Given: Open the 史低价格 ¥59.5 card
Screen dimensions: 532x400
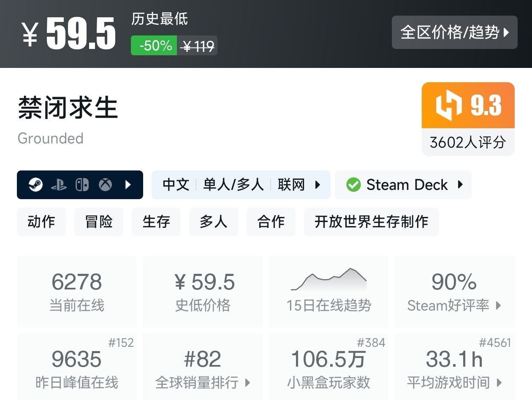Looking at the screenshot, I should coord(203,292).
